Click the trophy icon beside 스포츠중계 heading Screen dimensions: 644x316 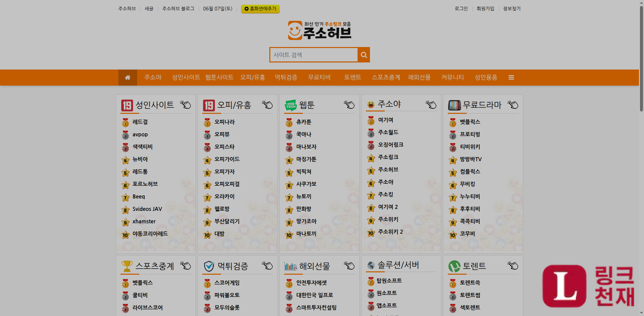[x=127, y=266]
